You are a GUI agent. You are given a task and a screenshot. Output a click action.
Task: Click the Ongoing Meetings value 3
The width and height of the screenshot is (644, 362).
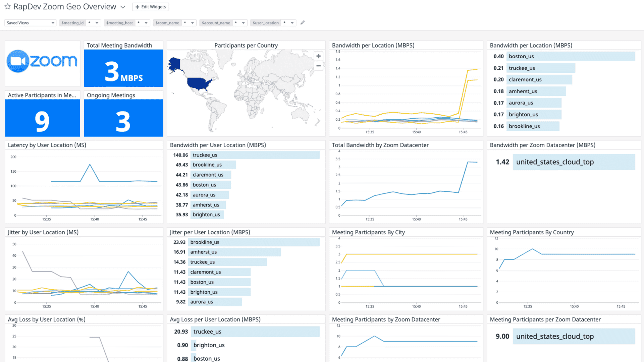123,121
